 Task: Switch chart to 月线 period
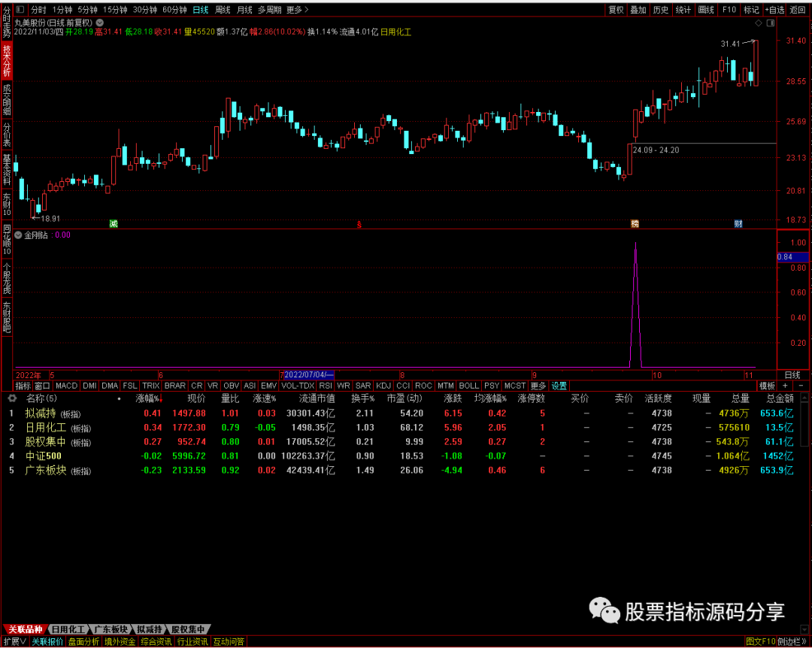pos(244,10)
